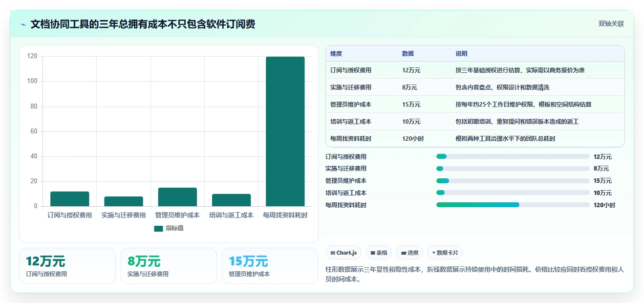This screenshot has width=644, height=303.
Task: Click the footer paragraph starting 柱形数据展示
Action: 474,275
